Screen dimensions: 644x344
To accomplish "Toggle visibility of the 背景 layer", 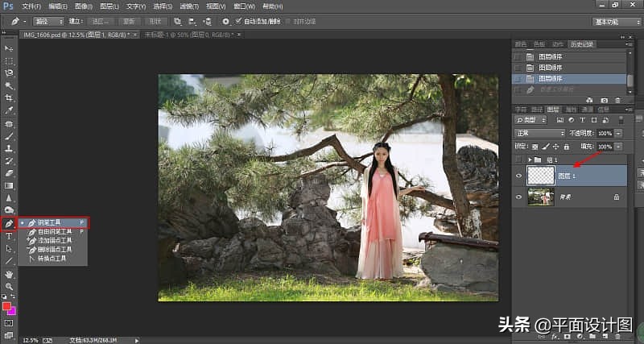I will [x=519, y=197].
